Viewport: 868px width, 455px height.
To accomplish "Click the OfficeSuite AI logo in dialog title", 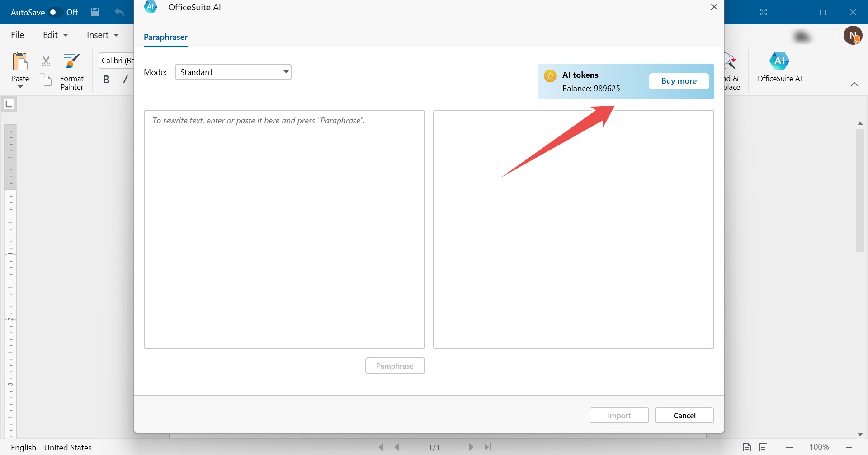I will point(151,7).
